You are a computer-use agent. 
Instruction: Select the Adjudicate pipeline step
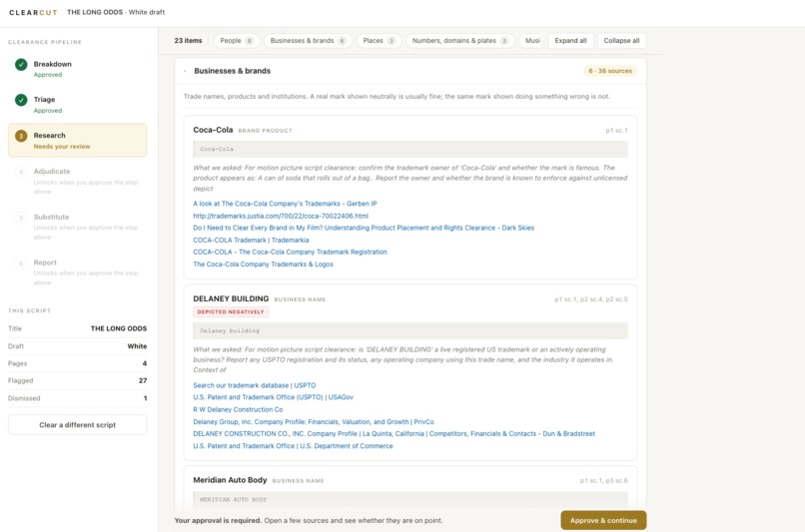coord(78,181)
